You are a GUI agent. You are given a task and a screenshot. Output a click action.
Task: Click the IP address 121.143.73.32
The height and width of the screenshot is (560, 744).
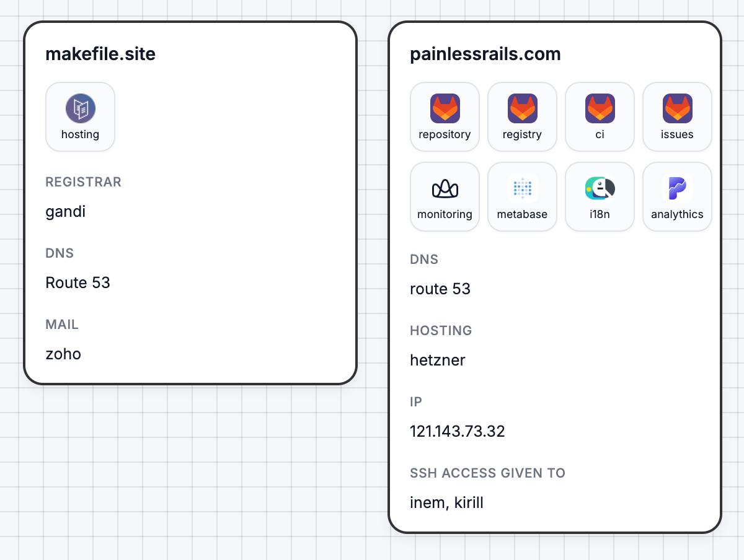[458, 432]
